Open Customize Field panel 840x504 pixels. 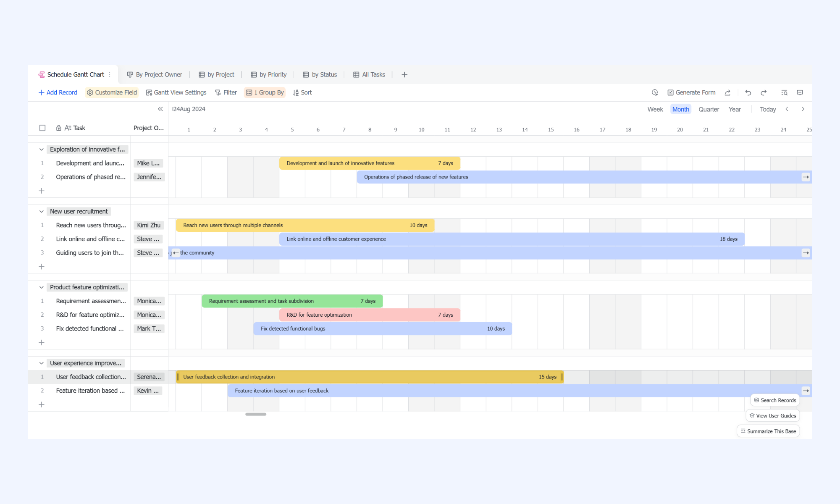[x=112, y=92]
